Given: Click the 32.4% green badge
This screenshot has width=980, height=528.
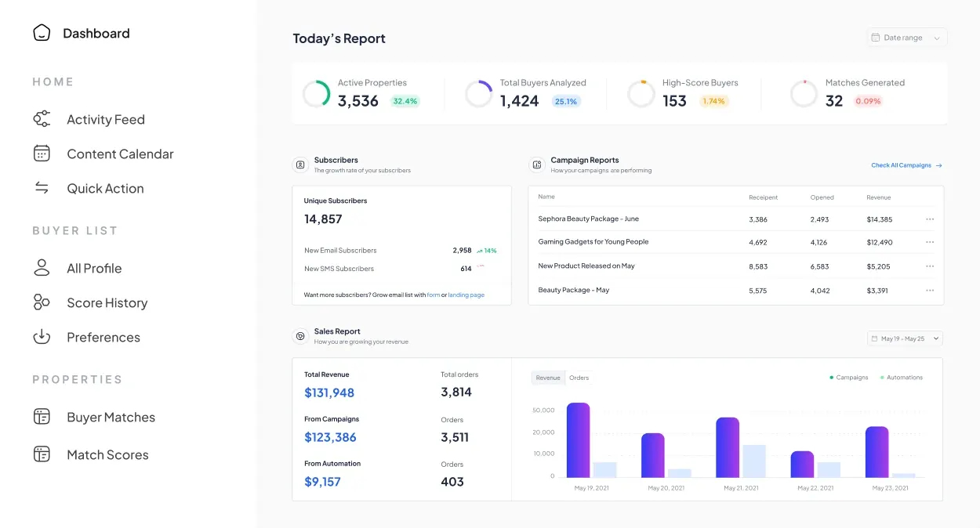Looking at the screenshot, I should pyautogui.click(x=405, y=101).
